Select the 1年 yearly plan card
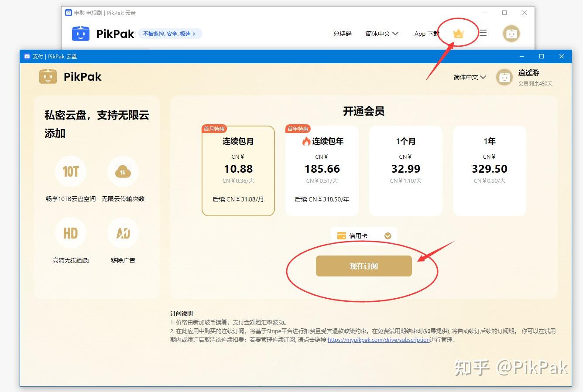The width and height of the screenshot is (583, 392). click(x=490, y=170)
